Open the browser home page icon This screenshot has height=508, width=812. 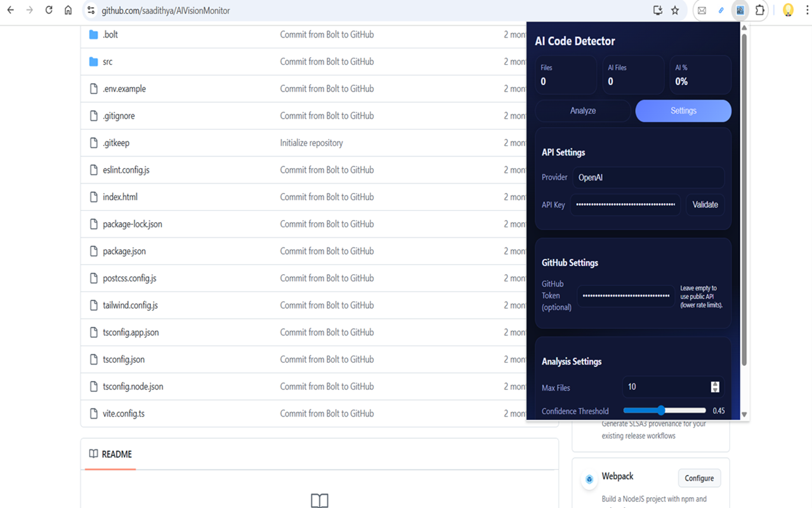[x=69, y=10]
